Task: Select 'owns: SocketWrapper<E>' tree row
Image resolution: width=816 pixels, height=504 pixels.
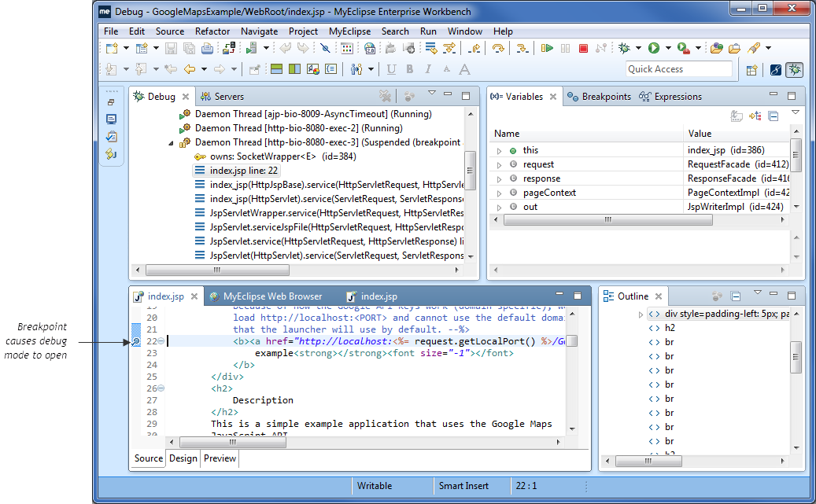Action: (x=275, y=156)
